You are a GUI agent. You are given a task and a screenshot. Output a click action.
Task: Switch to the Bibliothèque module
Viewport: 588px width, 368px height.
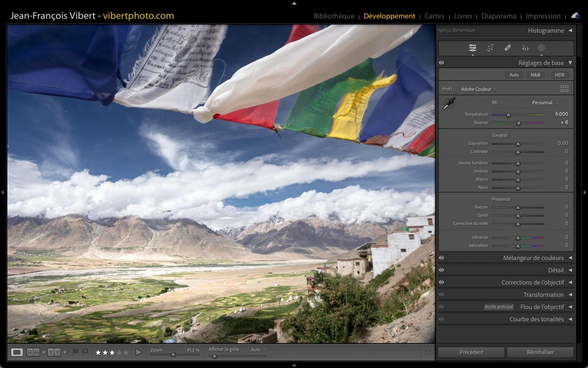(334, 16)
